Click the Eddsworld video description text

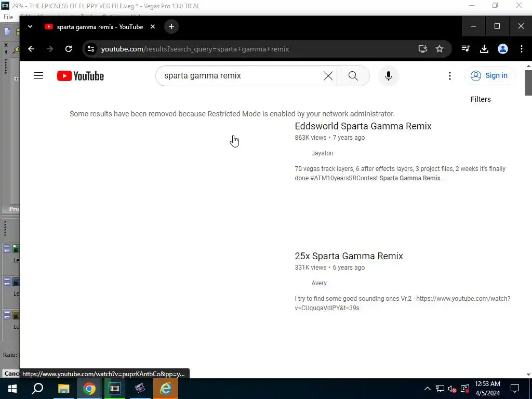point(401,174)
